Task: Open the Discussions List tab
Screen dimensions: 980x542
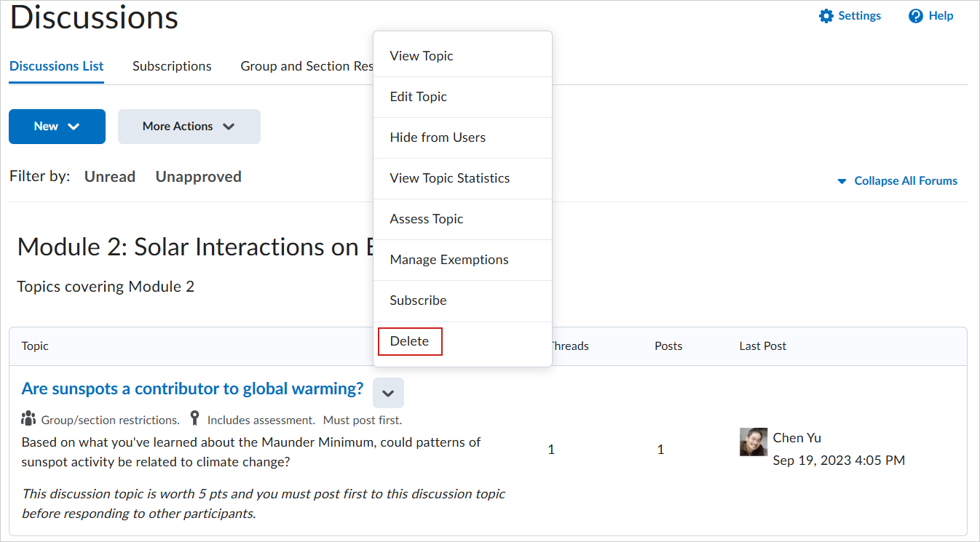Action: point(57,66)
